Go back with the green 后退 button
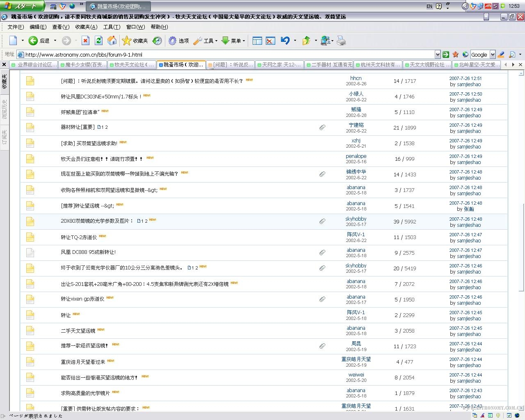This screenshot has width=525, height=420. point(39,41)
